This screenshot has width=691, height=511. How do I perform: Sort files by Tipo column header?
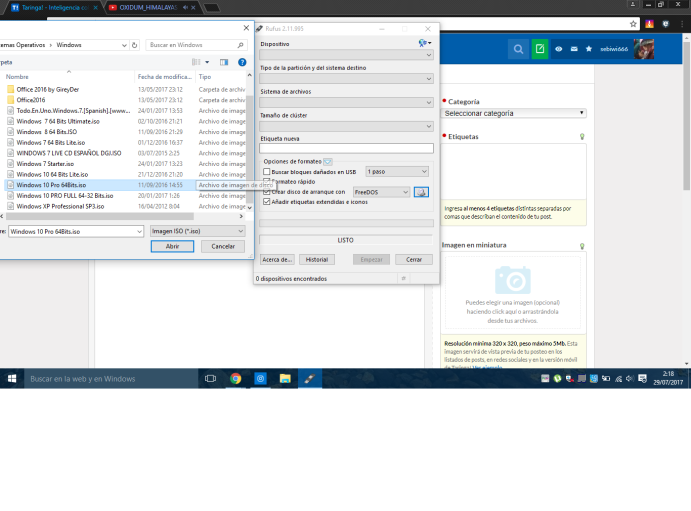pos(205,77)
